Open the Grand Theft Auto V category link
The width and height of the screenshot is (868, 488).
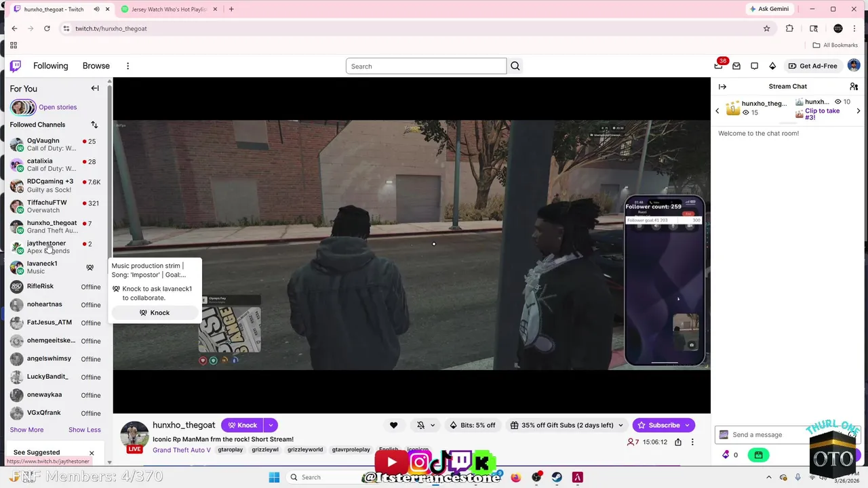pos(182,450)
